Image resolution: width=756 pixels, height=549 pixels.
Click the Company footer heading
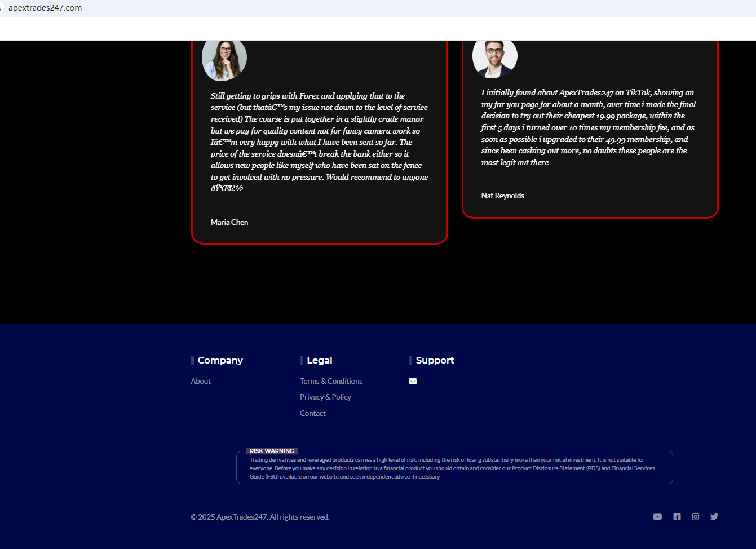click(x=220, y=360)
